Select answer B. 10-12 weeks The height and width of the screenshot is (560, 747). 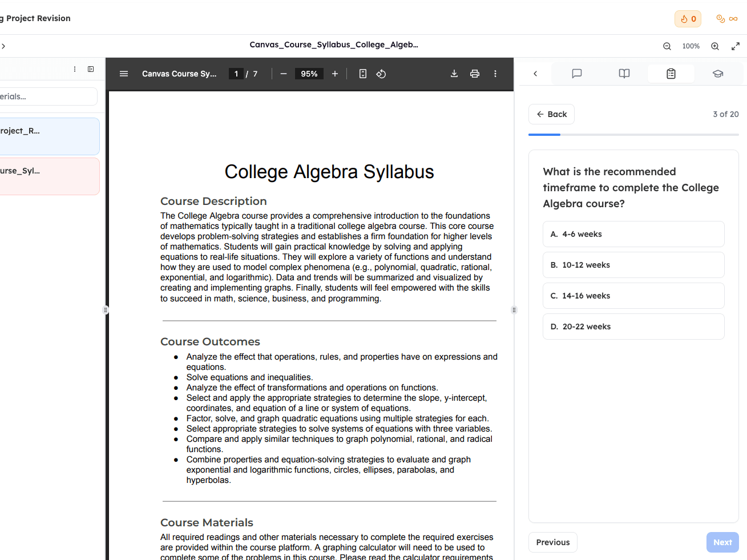633,265
